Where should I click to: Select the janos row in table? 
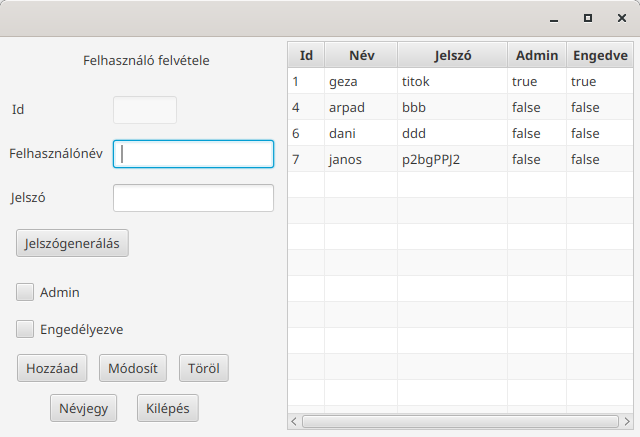(460, 159)
